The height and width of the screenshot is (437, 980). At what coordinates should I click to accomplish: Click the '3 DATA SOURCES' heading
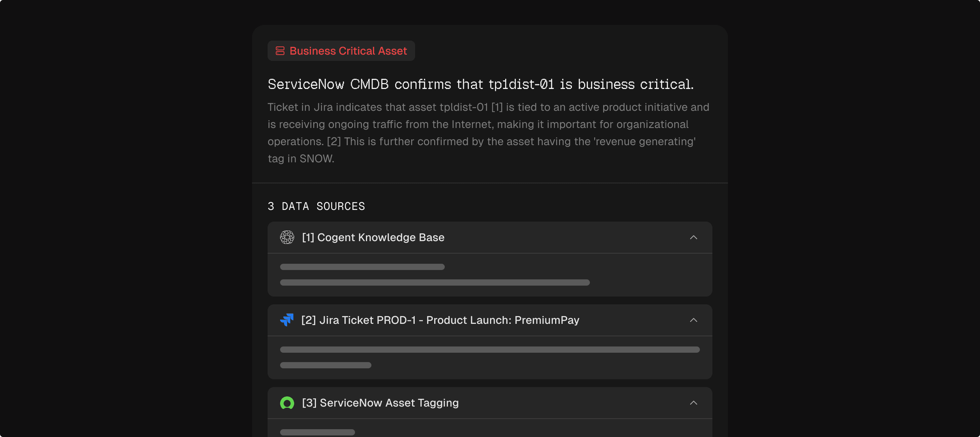click(316, 206)
